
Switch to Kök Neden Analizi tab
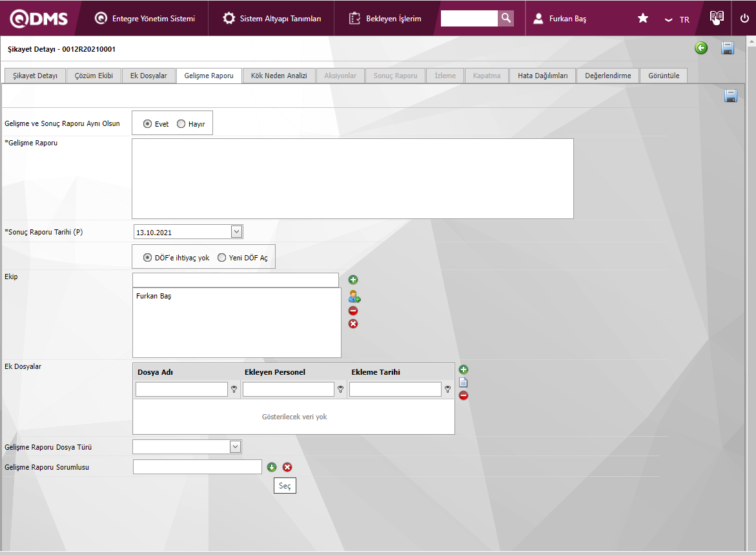(279, 76)
